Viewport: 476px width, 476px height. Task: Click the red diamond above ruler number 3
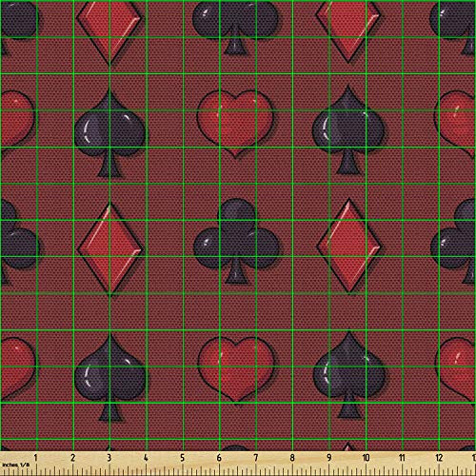pos(109,248)
